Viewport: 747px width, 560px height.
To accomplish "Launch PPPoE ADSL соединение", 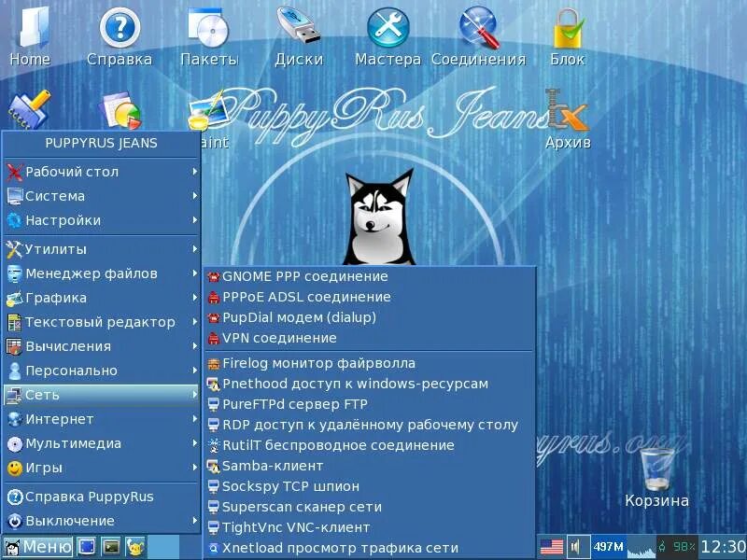I will (369, 297).
